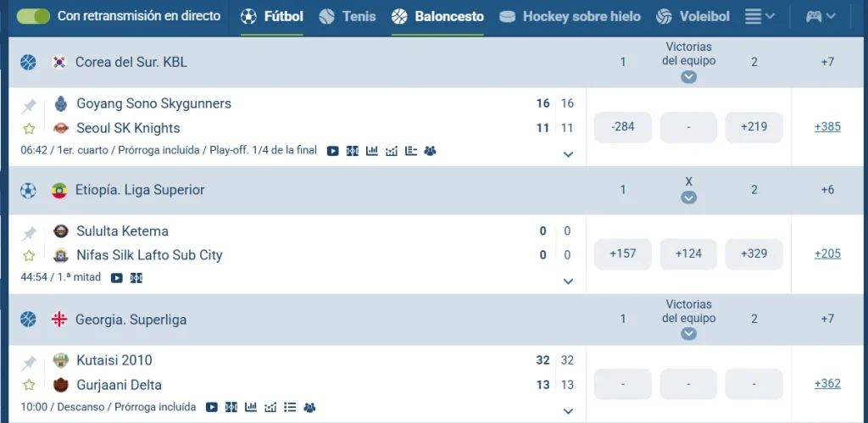Open 'Victorias del equipo' dropdown in KBL header
Viewport: 868px width, 423px height.
688,77
